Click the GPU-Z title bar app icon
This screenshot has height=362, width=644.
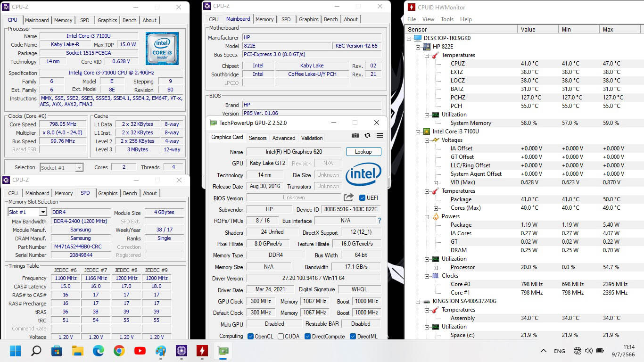pyautogui.click(x=214, y=123)
